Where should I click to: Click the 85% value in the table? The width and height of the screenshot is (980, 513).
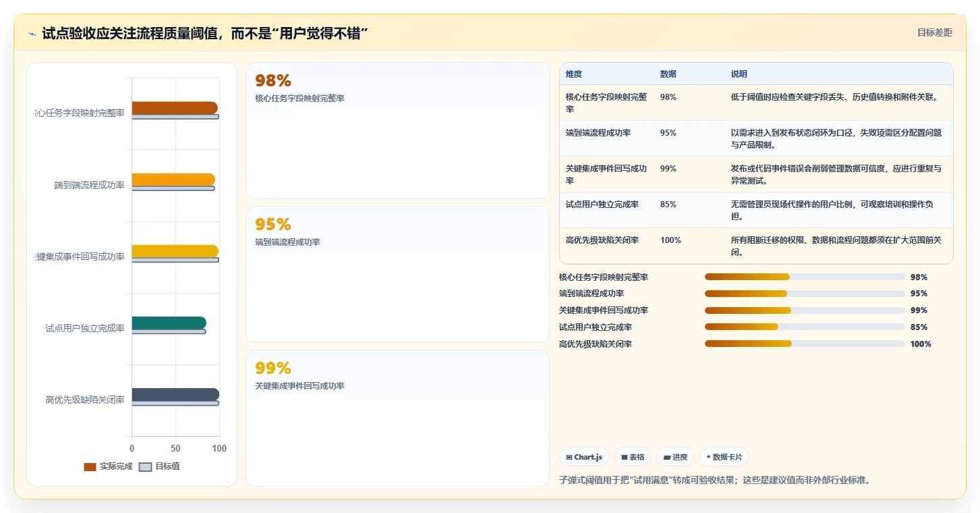[668, 205]
